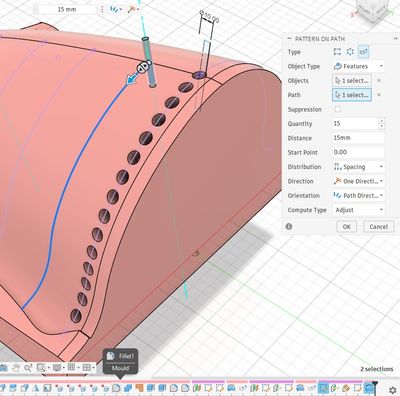The image size is (400, 396).
Task: Enable the Suppression checkbox
Action: click(x=338, y=109)
